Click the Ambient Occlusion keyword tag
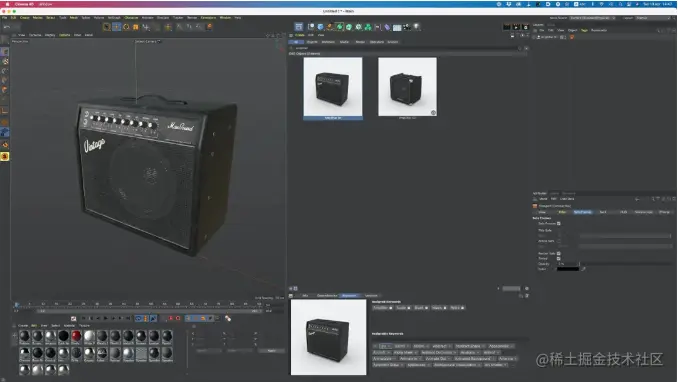This screenshot has width=678, height=382. pos(438,353)
